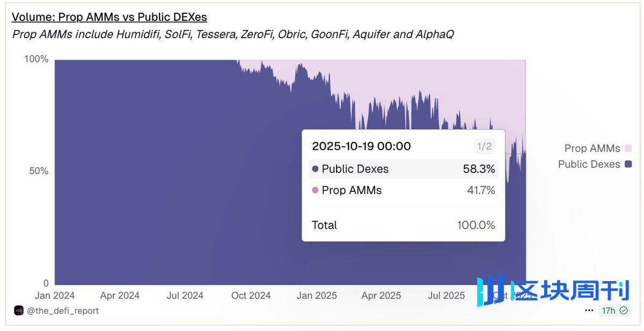The image size is (644, 331).
Task: Click the the_defi_report avatar icon
Action: pos(19,311)
